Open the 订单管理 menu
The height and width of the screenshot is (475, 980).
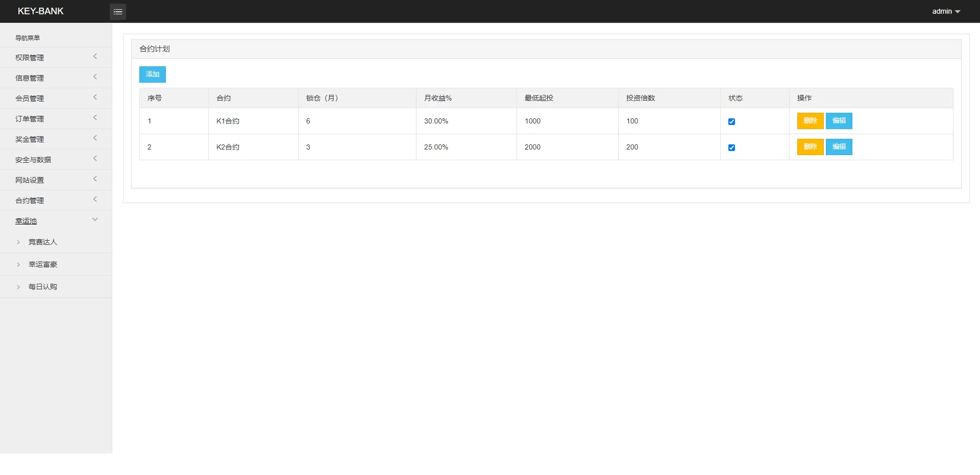point(30,119)
